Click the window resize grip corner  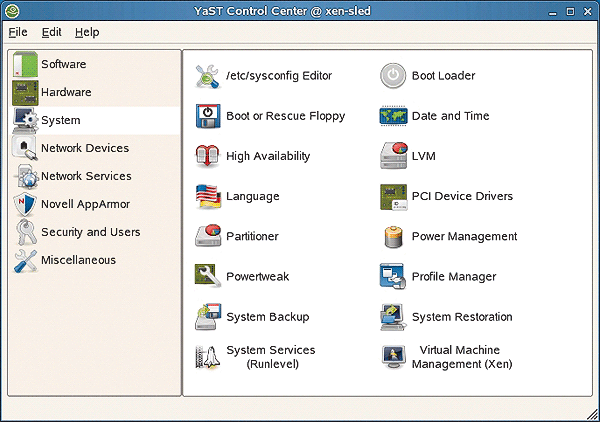click(x=593, y=415)
